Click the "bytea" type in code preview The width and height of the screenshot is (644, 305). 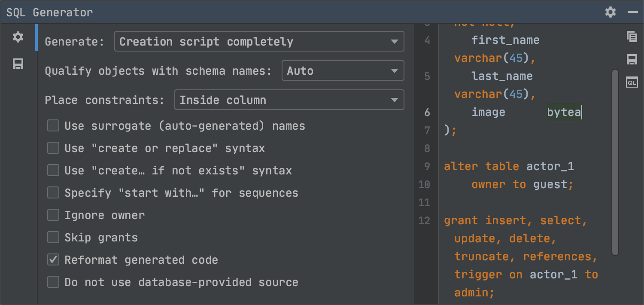pyautogui.click(x=564, y=113)
